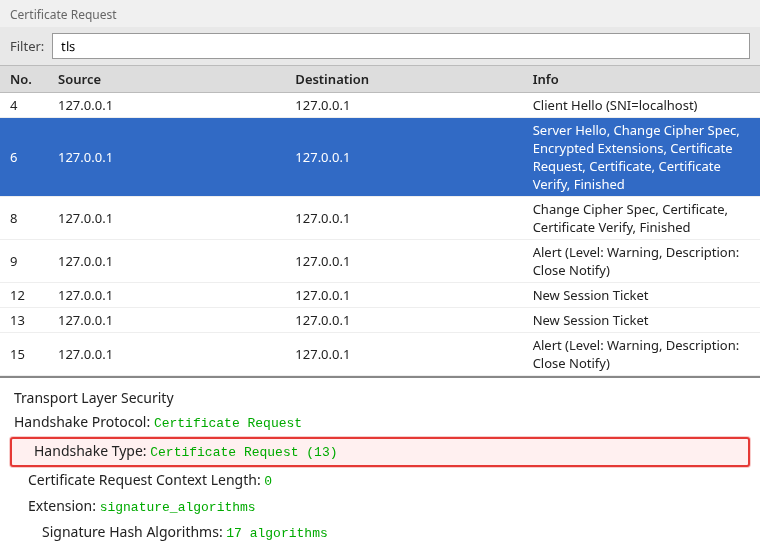Select packet 4 Client Hello row
The image size is (760, 554).
[x=380, y=106]
